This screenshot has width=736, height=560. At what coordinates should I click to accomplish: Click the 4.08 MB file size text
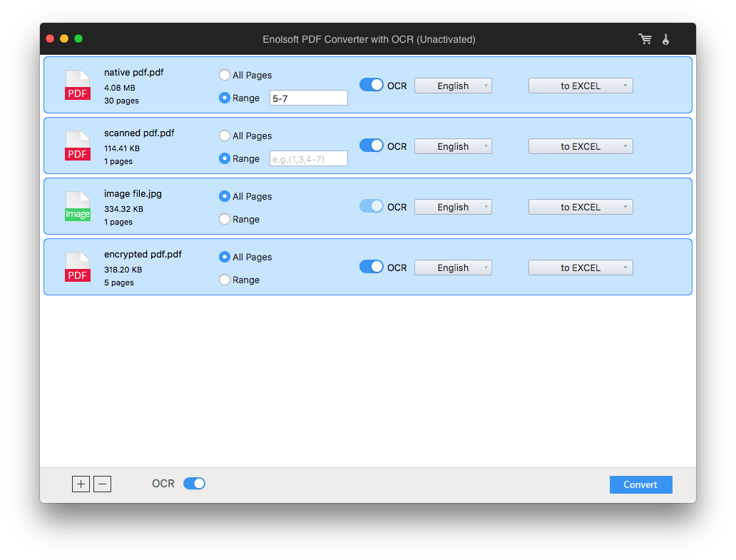120,88
